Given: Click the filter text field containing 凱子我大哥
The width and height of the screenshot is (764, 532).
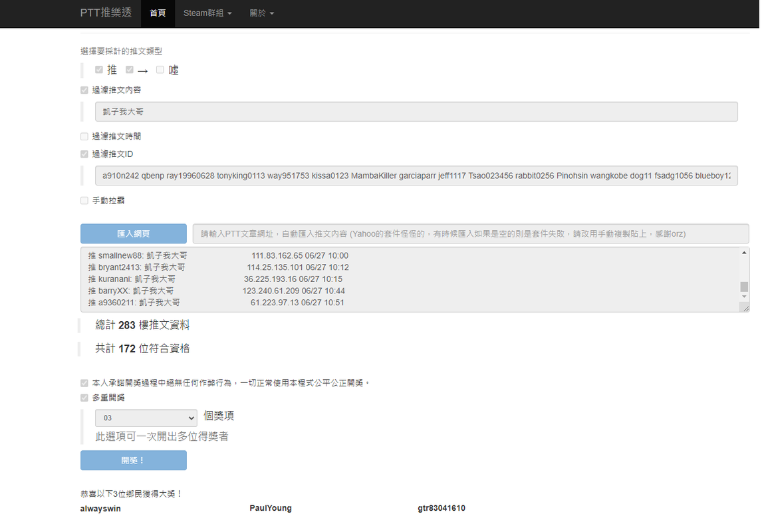Looking at the screenshot, I should (416, 112).
